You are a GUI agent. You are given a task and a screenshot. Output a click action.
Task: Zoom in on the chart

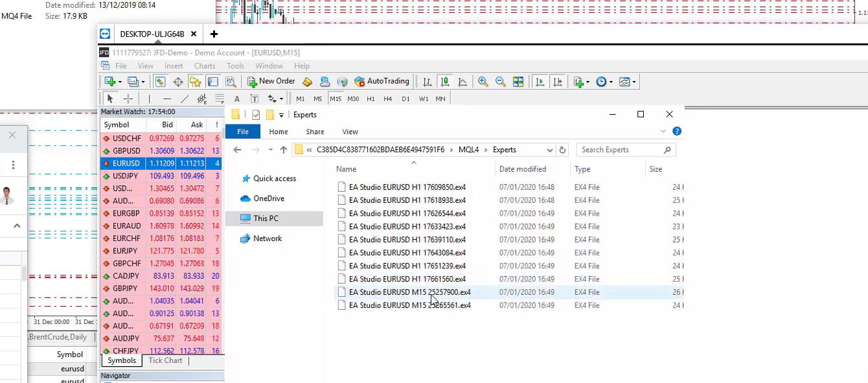[x=483, y=81]
